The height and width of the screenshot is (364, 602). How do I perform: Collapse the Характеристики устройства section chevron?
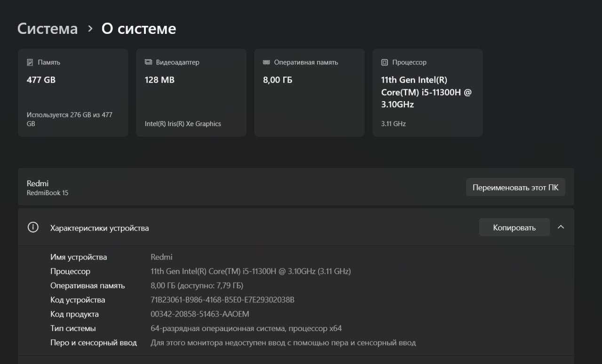(x=561, y=227)
